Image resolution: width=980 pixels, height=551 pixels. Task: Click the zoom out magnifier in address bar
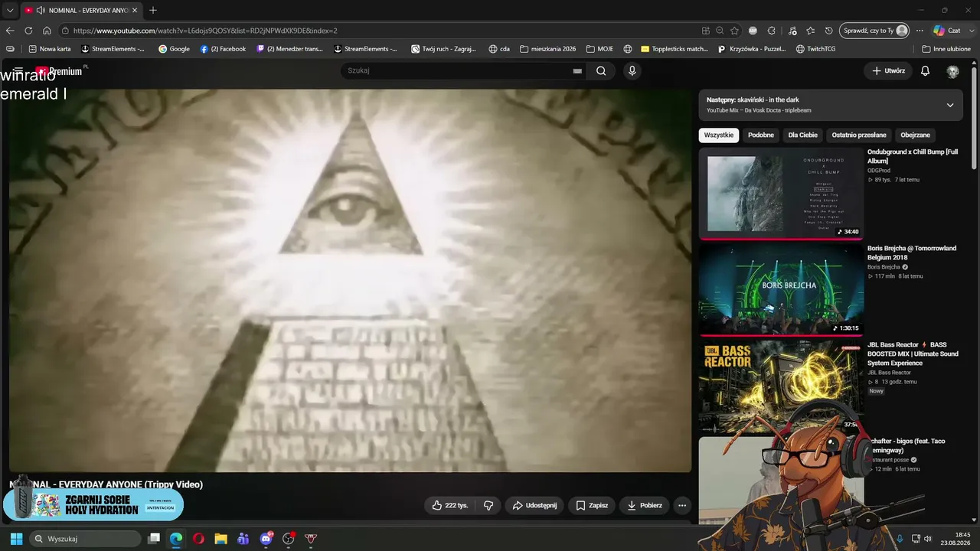pos(720,31)
